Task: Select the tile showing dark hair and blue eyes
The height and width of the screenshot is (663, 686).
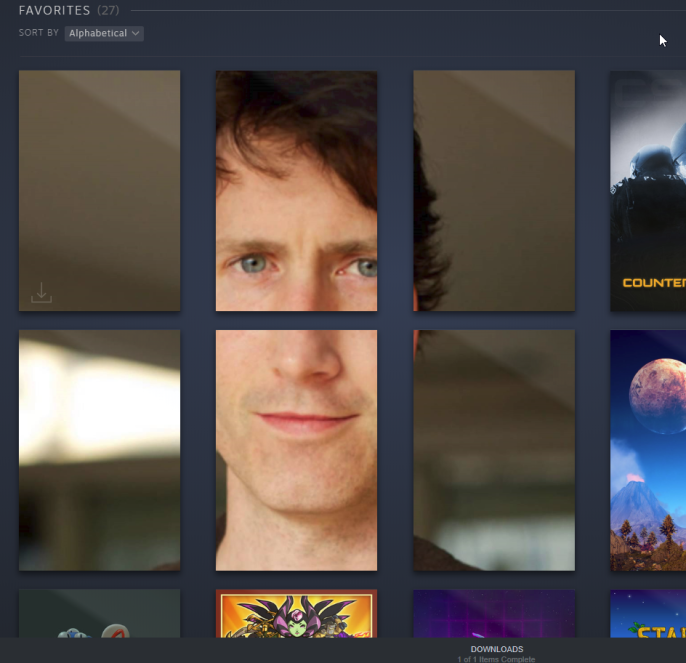Action: 296,191
